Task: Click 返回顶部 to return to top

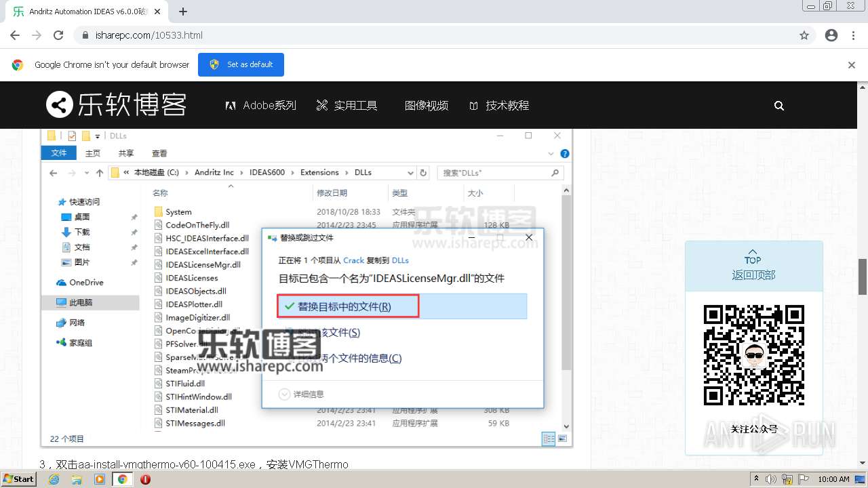Action: [753, 266]
